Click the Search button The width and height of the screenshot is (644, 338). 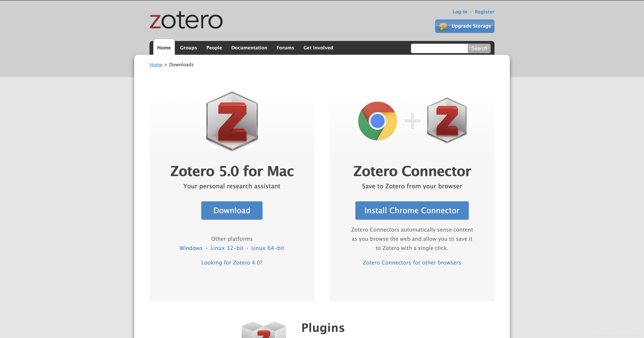coord(479,48)
